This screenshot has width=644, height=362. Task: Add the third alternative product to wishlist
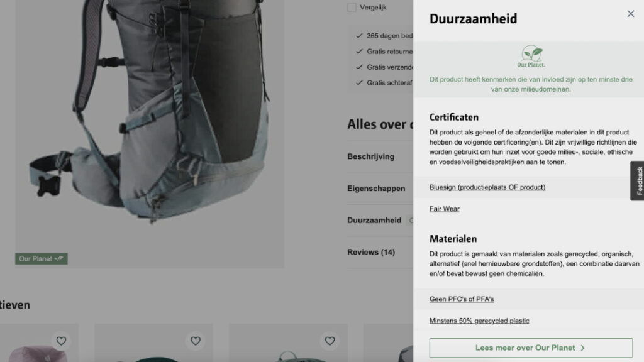[x=330, y=341]
